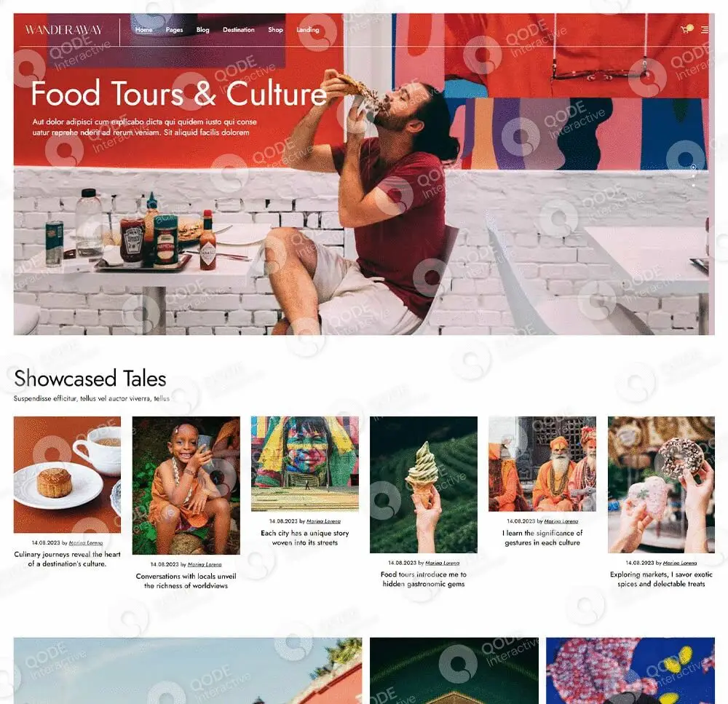Select the first hero slider dot

tap(693, 167)
